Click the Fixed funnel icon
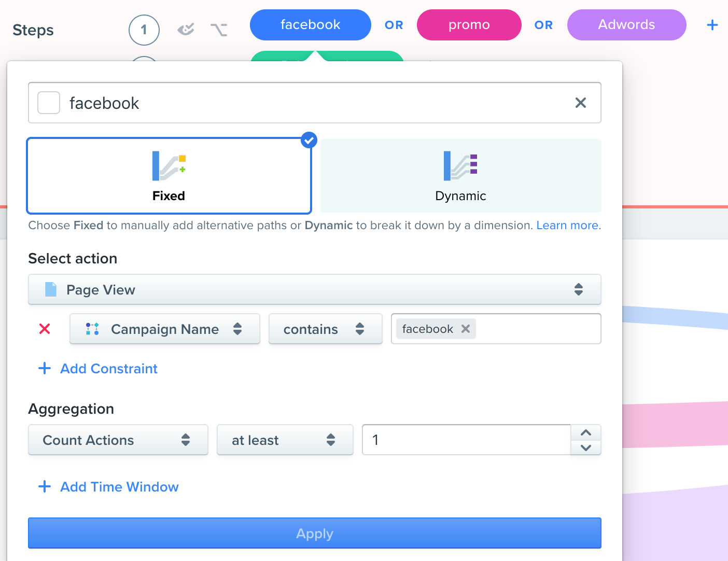728x561 pixels. [x=169, y=166]
